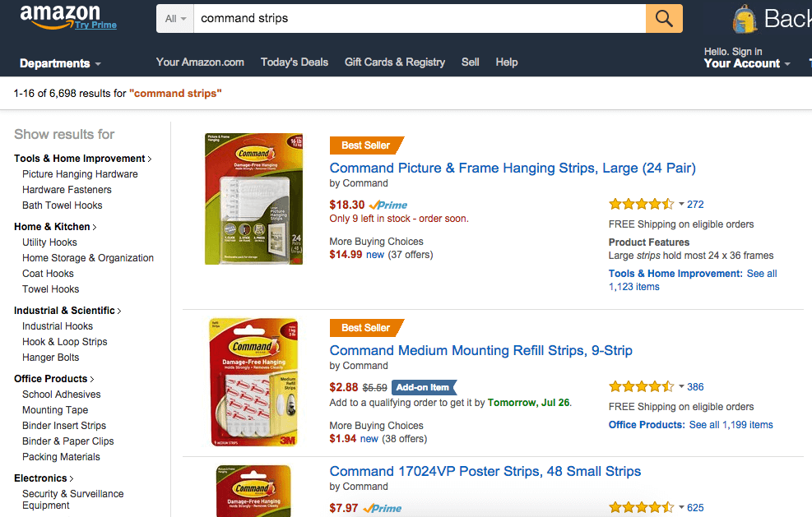
Task: Open Command Picture & Frame Hanging Strips title
Action: click(513, 168)
